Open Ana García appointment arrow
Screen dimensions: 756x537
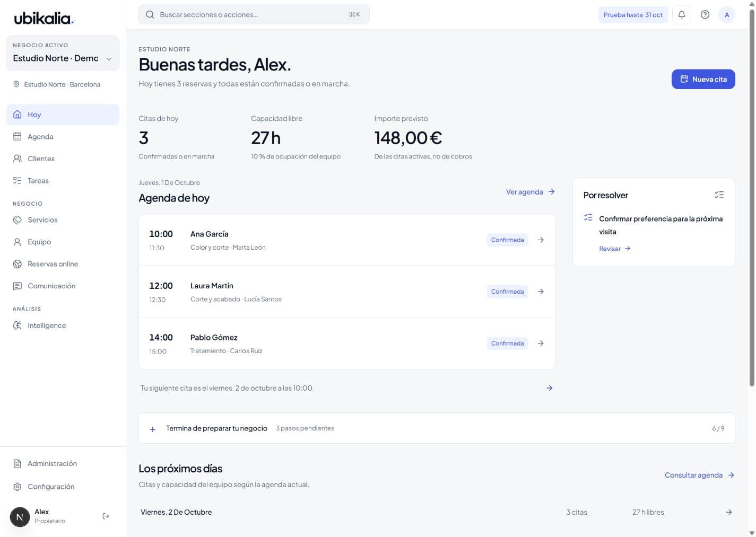tap(541, 240)
